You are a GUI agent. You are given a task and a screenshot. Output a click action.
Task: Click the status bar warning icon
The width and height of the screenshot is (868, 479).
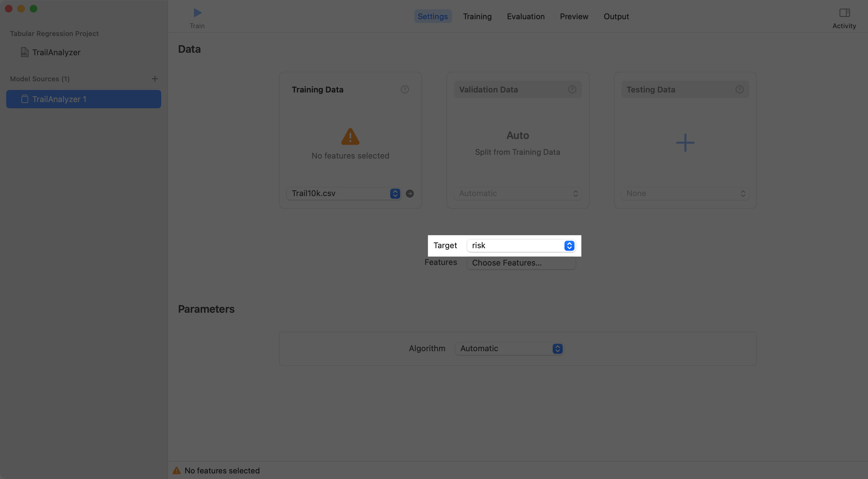click(177, 470)
